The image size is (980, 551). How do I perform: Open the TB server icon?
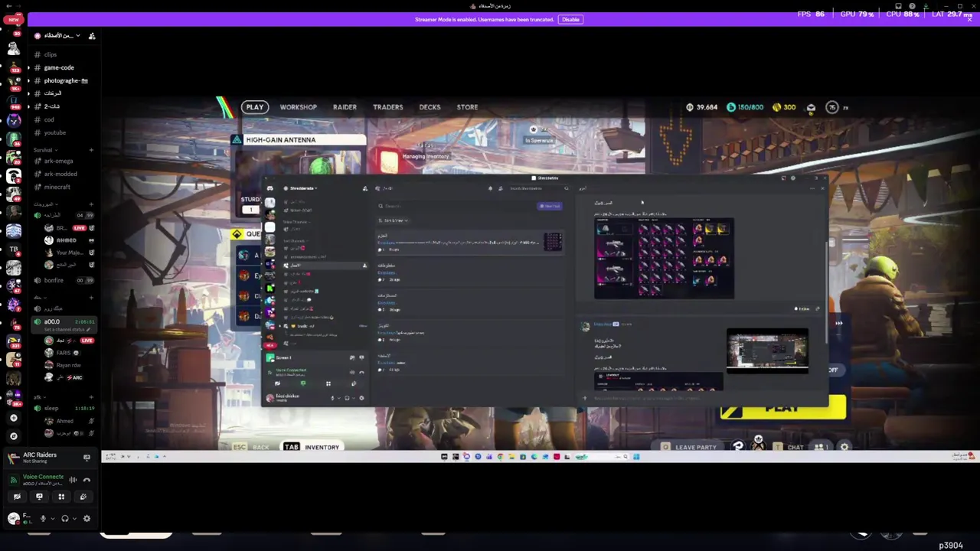coord(13,249)
